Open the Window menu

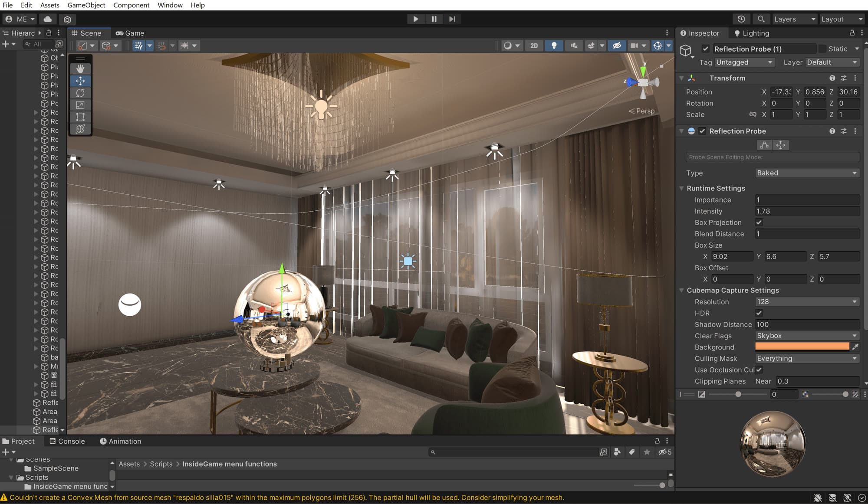pos(170,5)
